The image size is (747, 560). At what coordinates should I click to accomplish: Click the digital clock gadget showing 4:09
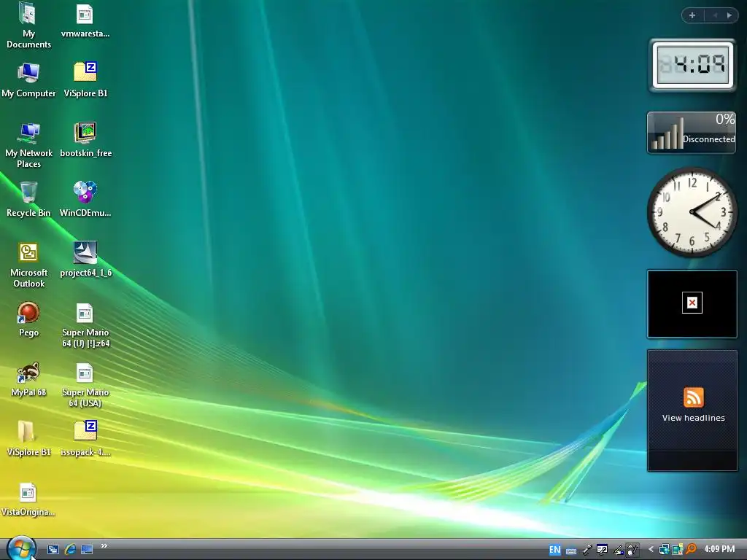[693, 65]
